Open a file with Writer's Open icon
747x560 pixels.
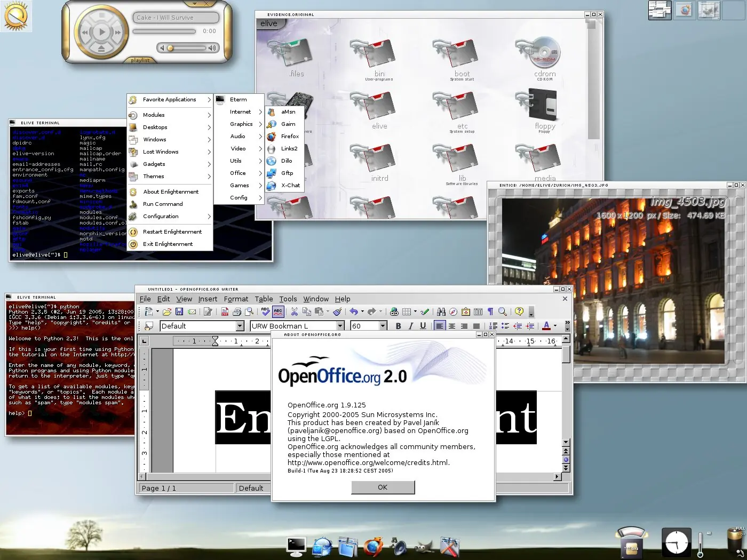167,311
